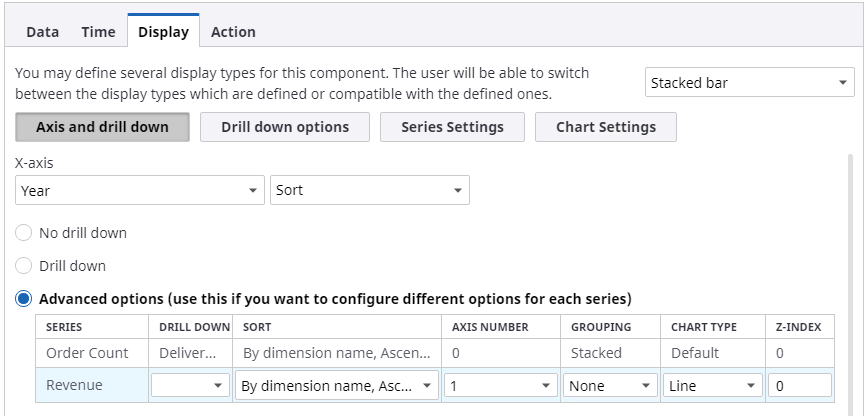The width and height of the screenshot is (867, 416).
Task: Open Revenue chart type dropdown showing Line
Action: click(712, 386)
